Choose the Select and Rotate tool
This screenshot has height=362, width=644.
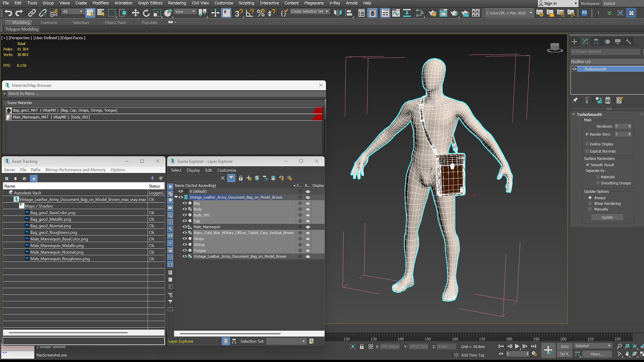point(146,13)
